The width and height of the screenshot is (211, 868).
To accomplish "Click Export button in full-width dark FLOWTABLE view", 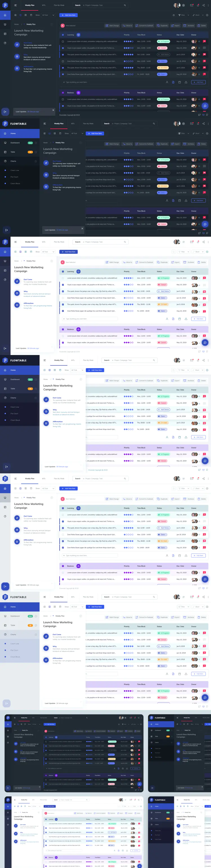I will [x=176, y=144].
